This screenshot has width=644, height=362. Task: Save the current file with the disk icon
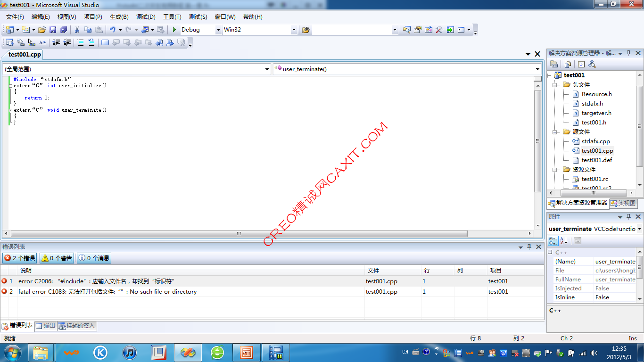tap(53, 30)
